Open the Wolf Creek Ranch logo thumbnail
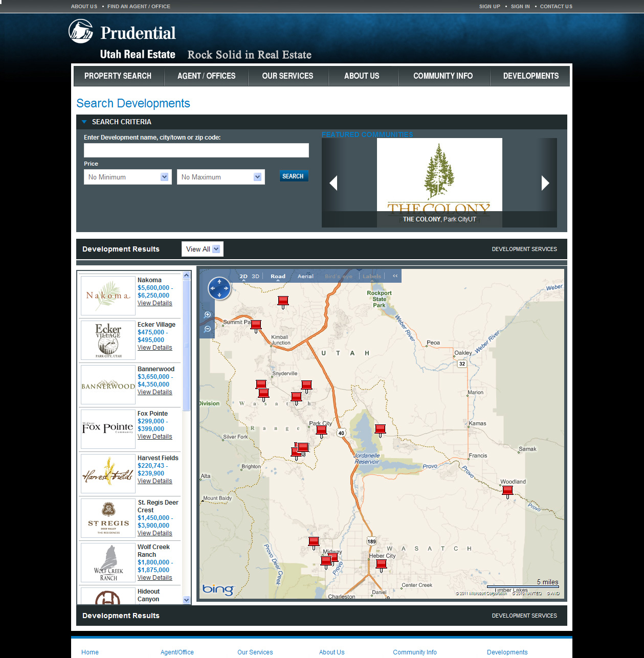 108,562
